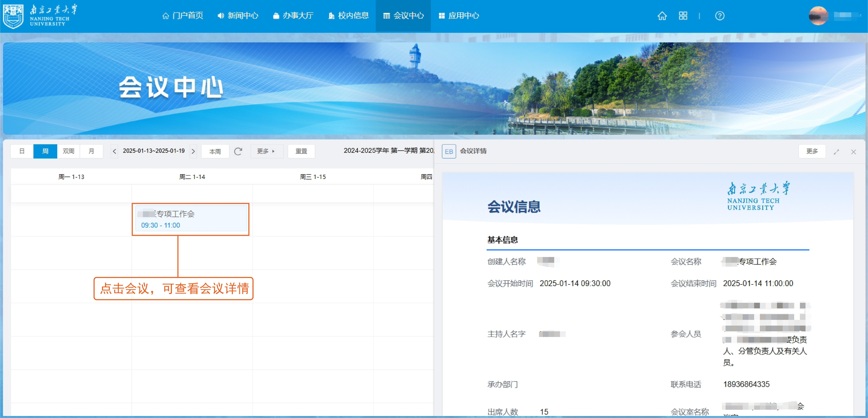Go to the next week with right chevron

pyautogui.click(x=193, y=151)
